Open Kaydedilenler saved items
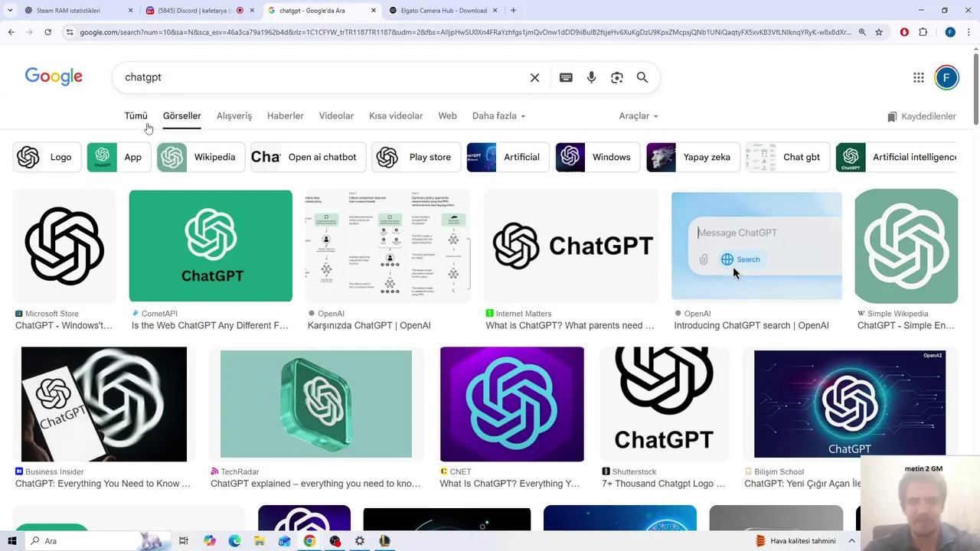Viewport: 980px width, 551px height. coord(921,116)
